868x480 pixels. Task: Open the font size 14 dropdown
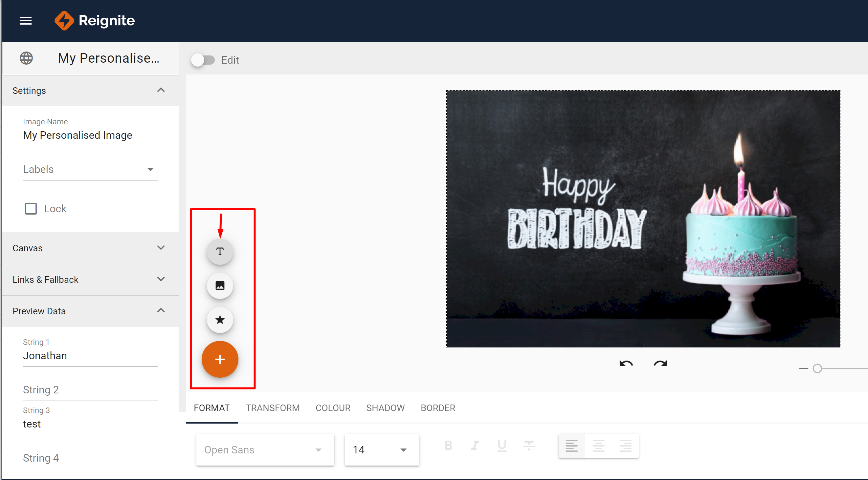click(x=381, y=450)
